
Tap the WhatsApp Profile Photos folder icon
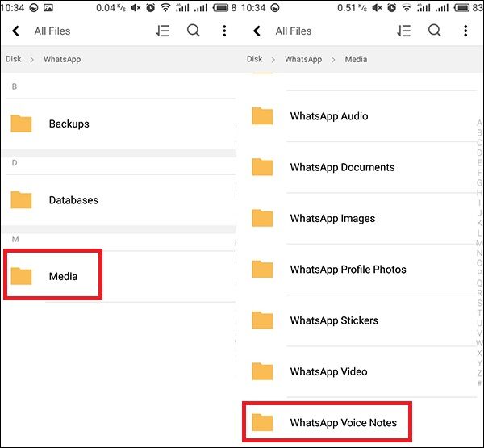[262, 269]
